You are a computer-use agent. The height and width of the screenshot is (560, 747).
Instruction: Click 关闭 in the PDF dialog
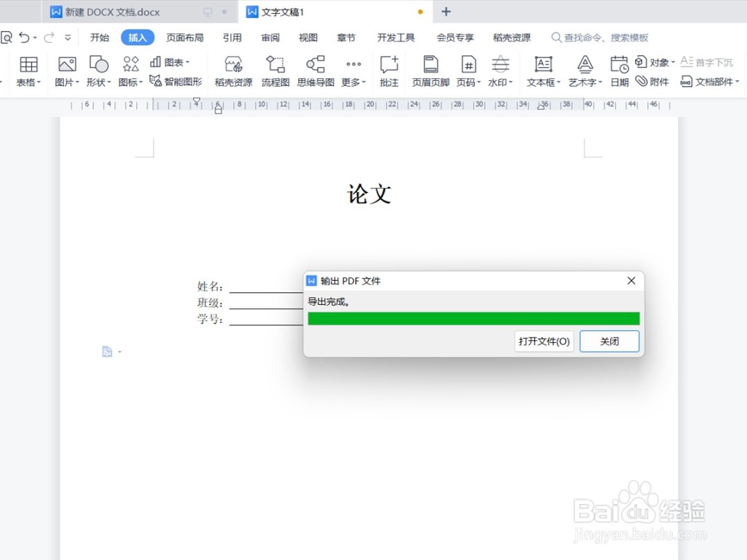[x=609, y=342]
